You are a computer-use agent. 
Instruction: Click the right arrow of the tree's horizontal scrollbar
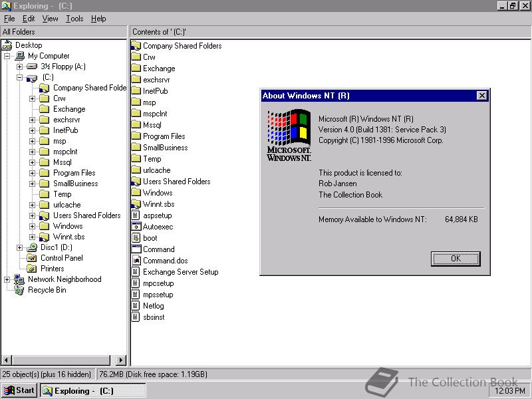[120, 360]
